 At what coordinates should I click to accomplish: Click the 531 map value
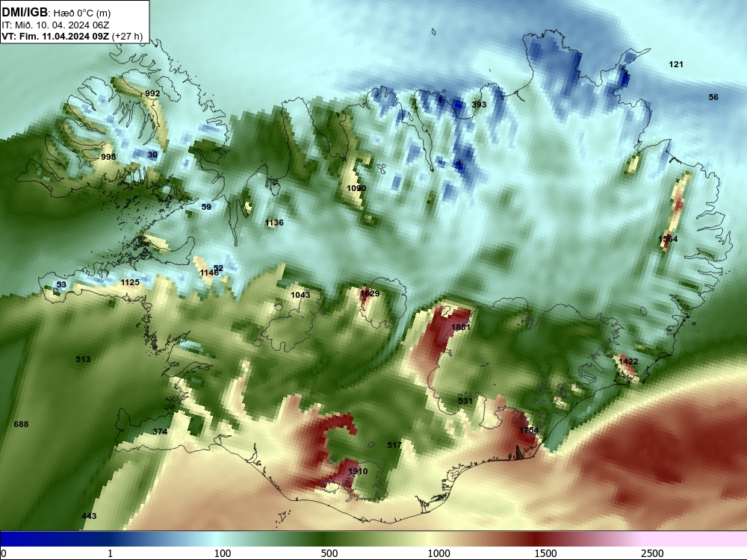click(465, 401)
